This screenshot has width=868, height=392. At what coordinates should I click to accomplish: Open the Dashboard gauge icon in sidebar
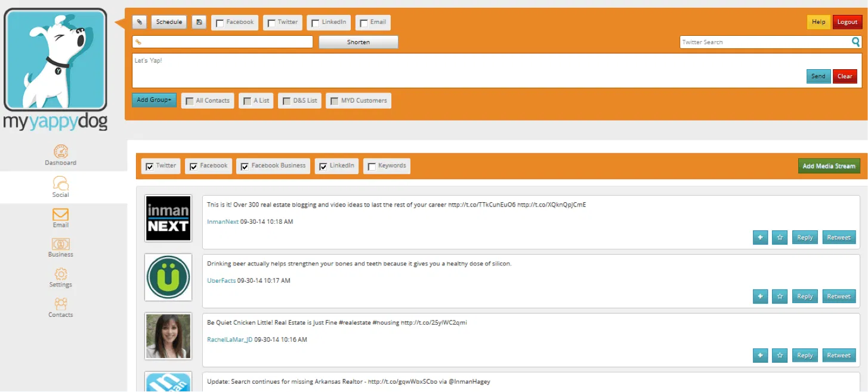(x=61, y=152)
